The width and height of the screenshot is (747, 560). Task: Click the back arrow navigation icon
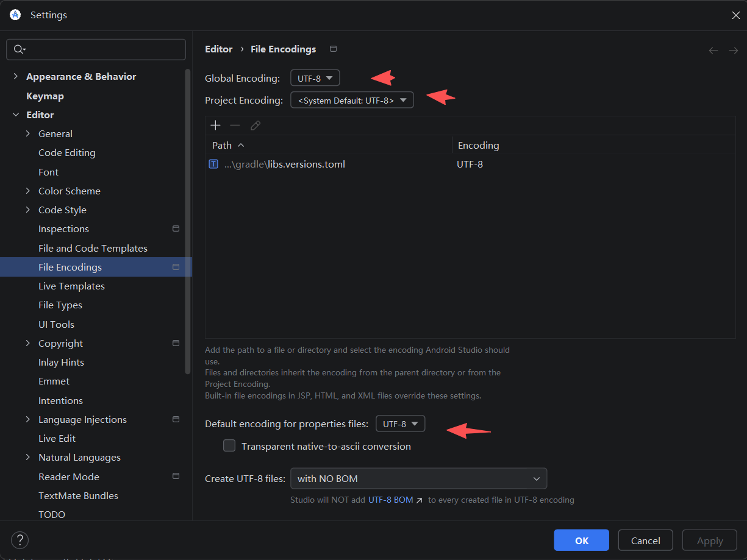713,51
